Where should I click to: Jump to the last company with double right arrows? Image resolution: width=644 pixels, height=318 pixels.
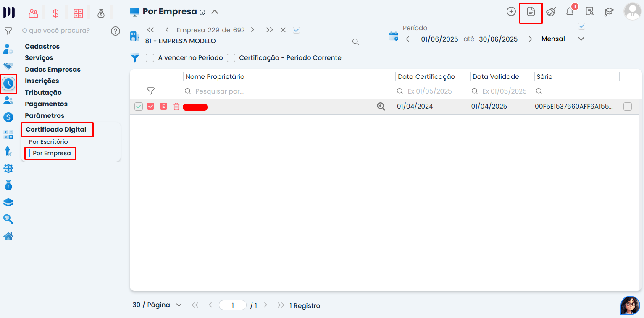click(x=270, y=30)
